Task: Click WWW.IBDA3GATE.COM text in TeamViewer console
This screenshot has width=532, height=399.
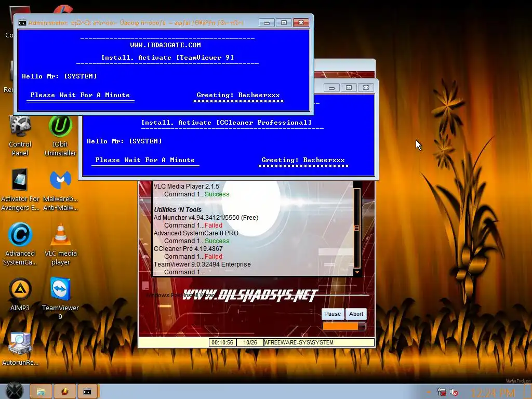Action: click(x=166, y=45)
